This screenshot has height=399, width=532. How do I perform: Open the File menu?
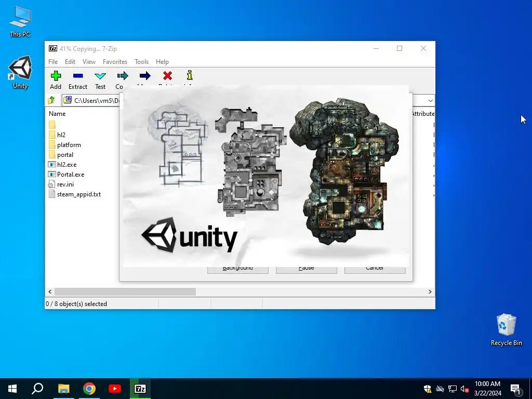[x=53, y=62]
